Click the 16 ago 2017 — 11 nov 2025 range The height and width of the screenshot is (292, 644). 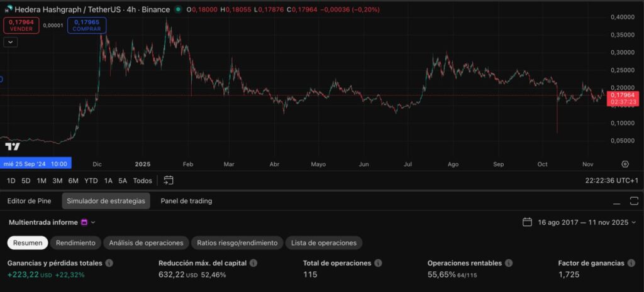click(x=583, y=222)
